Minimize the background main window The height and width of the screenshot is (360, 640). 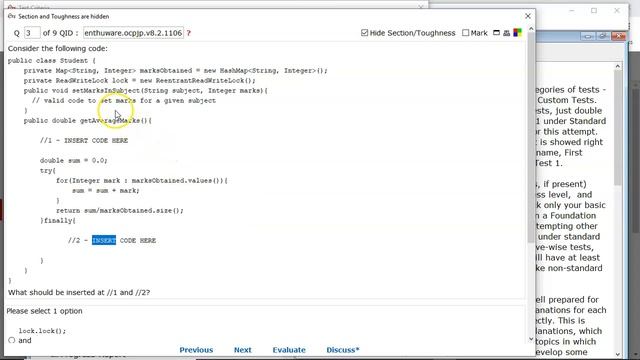[x=572, y=11]
